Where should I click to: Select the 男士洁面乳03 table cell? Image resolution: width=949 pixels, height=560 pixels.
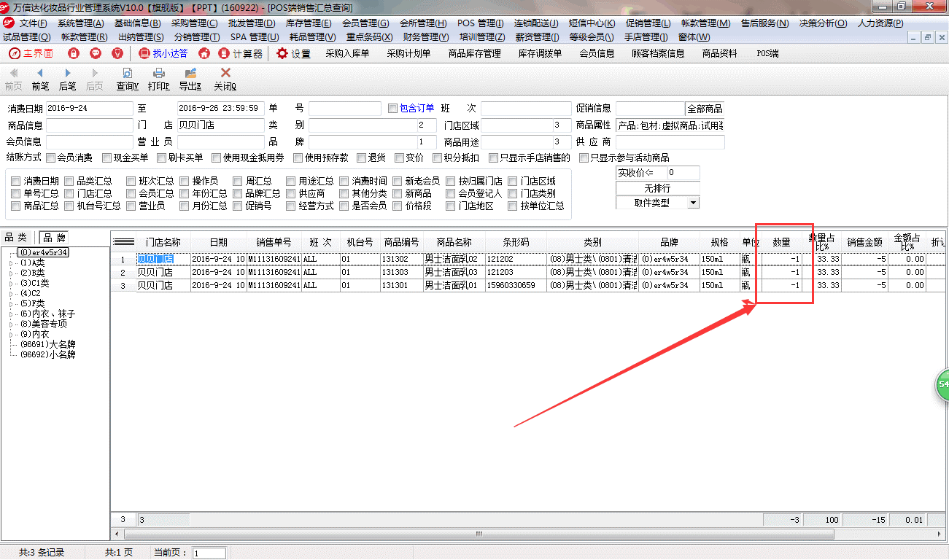(x=453, y=272)
